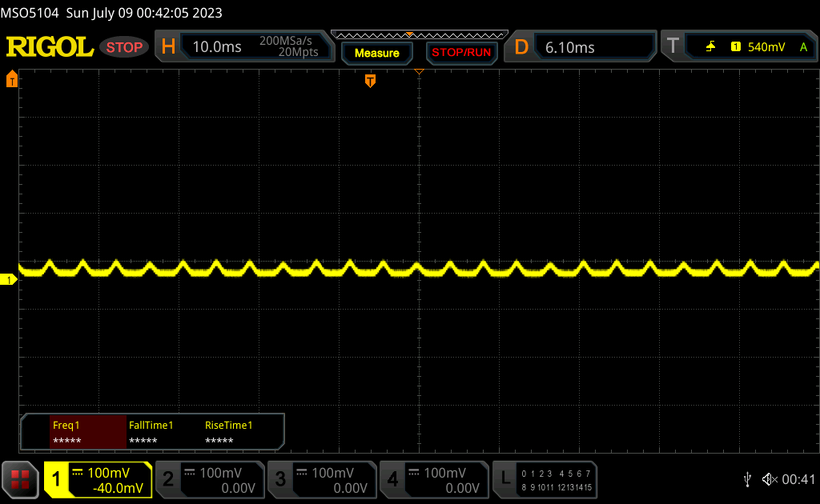The width and height of the screenshot is (820, 504).
Task: Click the 200MSa/s sample rate readout
Action: pos(286,41)
